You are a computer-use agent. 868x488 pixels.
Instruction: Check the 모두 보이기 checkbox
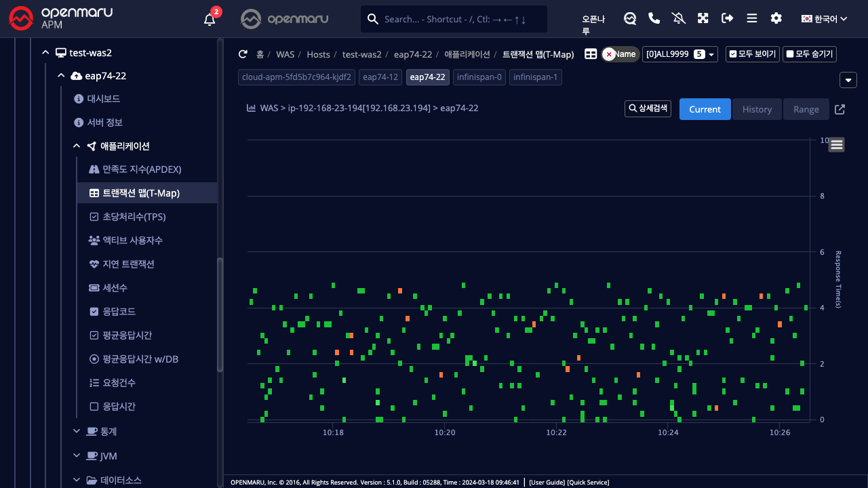click(752, 54)
